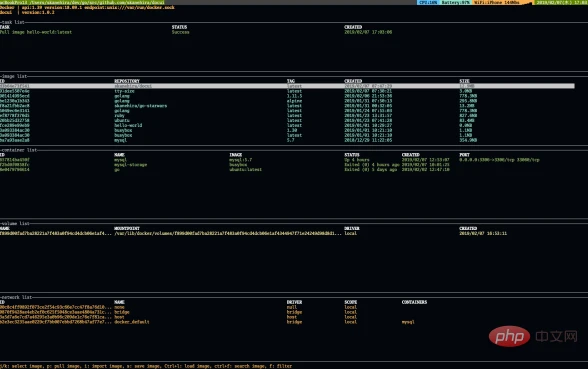Focus the container list panel title
The width and height of the screenshot is (588, 369).
[x=20, y=150]
